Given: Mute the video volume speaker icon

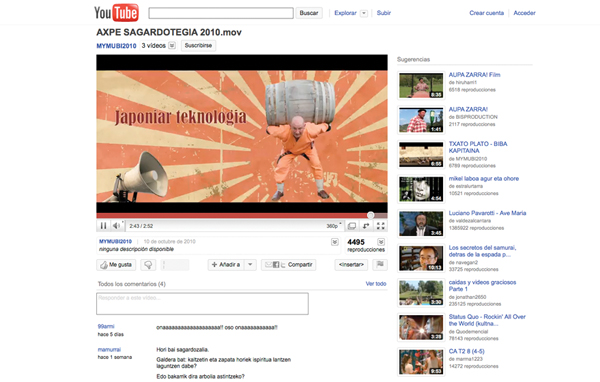Looking at the screenshot, I should [x=116, y=226].
